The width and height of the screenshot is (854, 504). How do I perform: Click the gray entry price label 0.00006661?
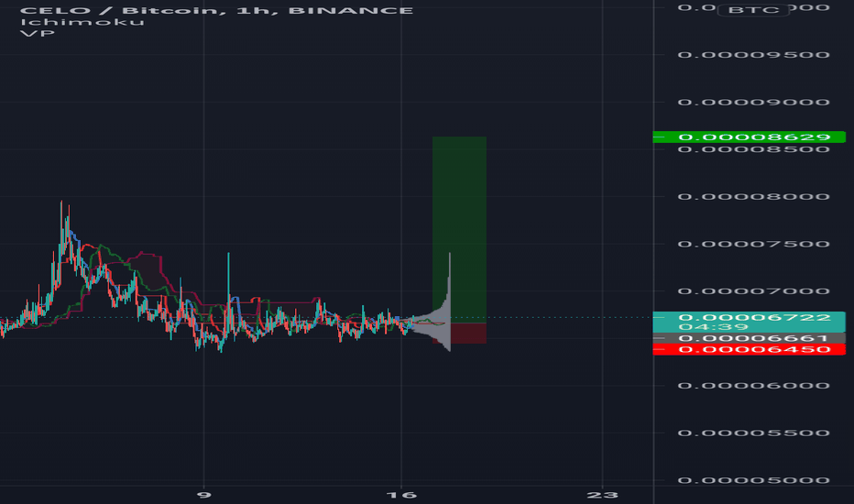(750, 338)
